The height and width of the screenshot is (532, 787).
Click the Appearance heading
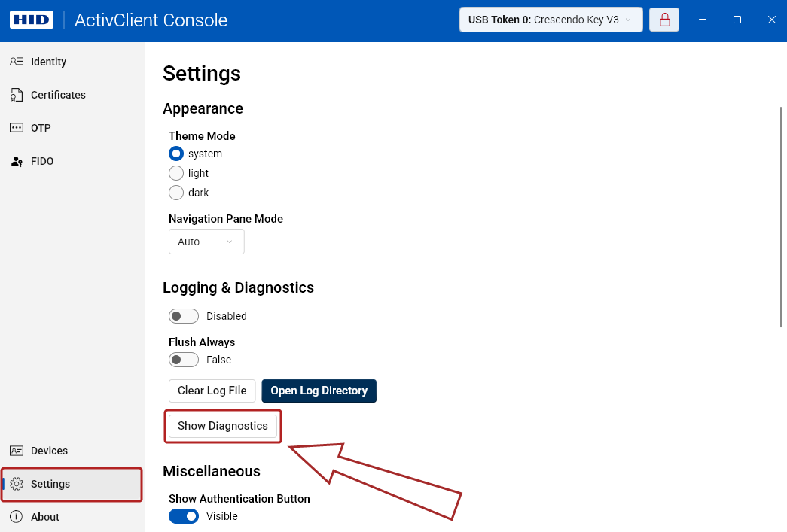(203, 109)
